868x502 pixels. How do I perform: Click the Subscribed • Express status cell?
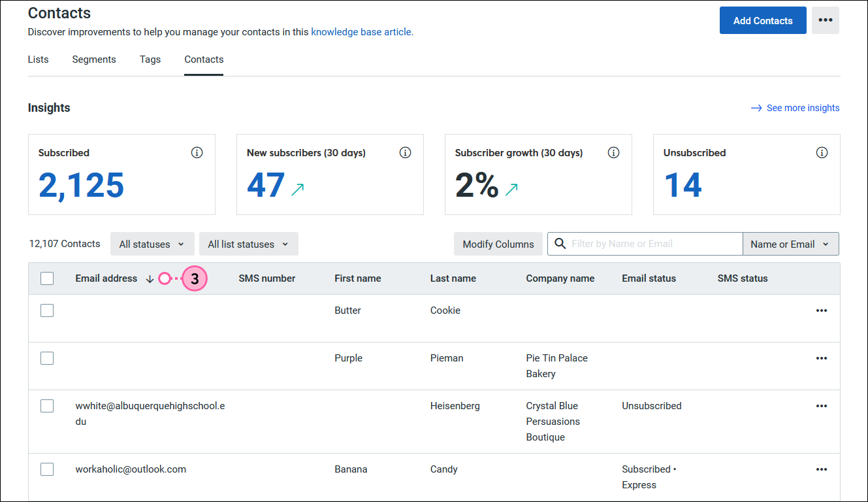[649, 477]
